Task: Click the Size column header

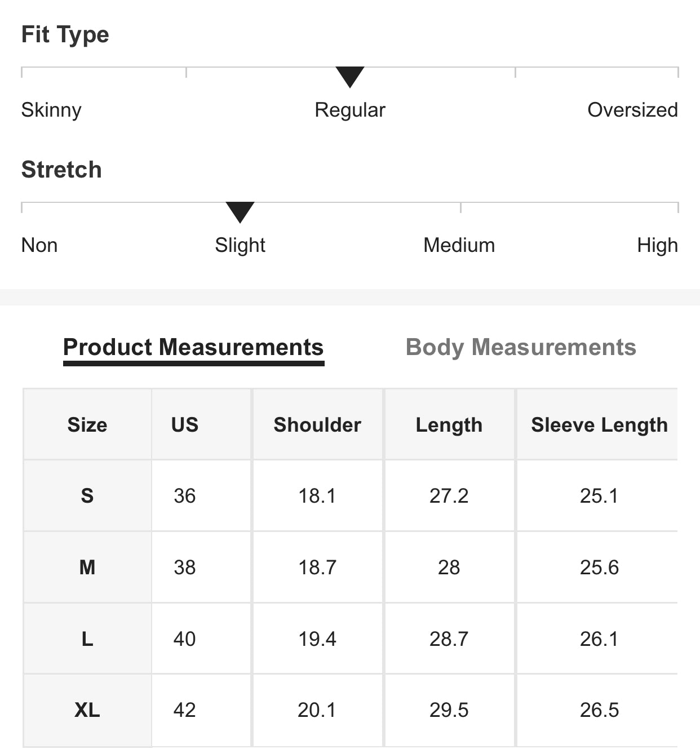Action: [x=87, y=424]
